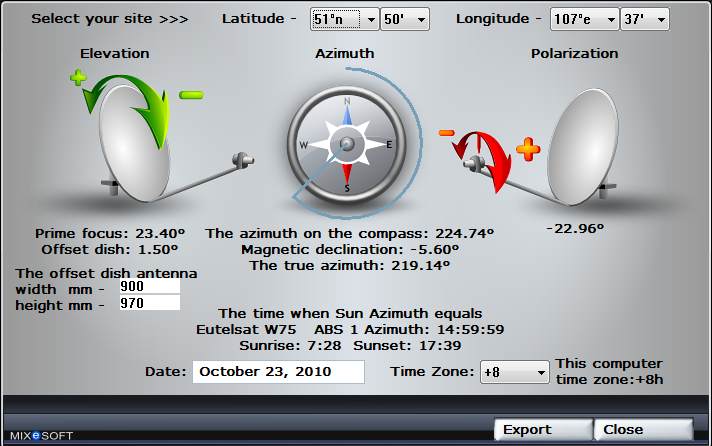Click the dish height field 970
The image size is (712, 446).
click(x=150, y=303)
